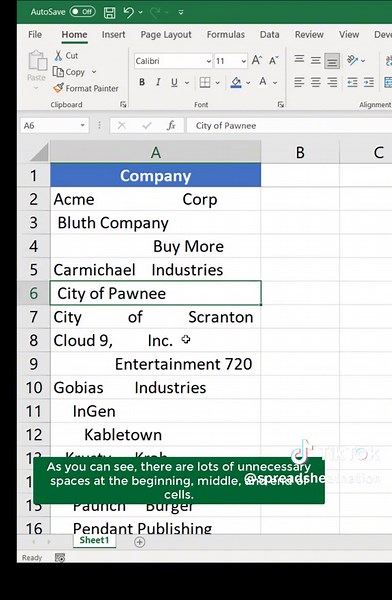Expand the Copy options arrow
The height and width of the screenshot is (600, 392).
pos(94,72)
